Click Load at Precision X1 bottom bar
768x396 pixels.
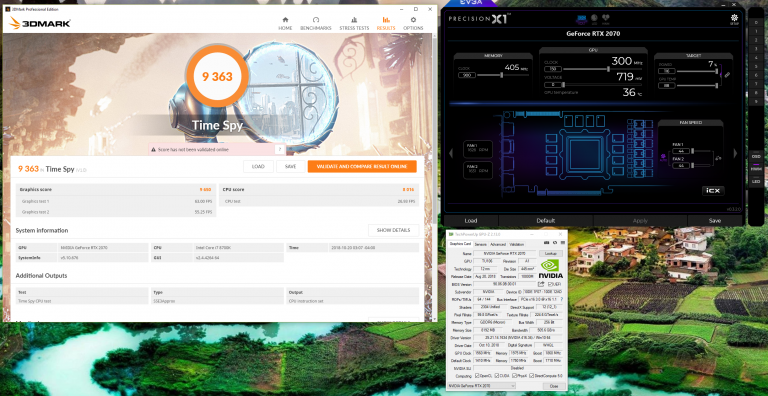pos(471,221)
